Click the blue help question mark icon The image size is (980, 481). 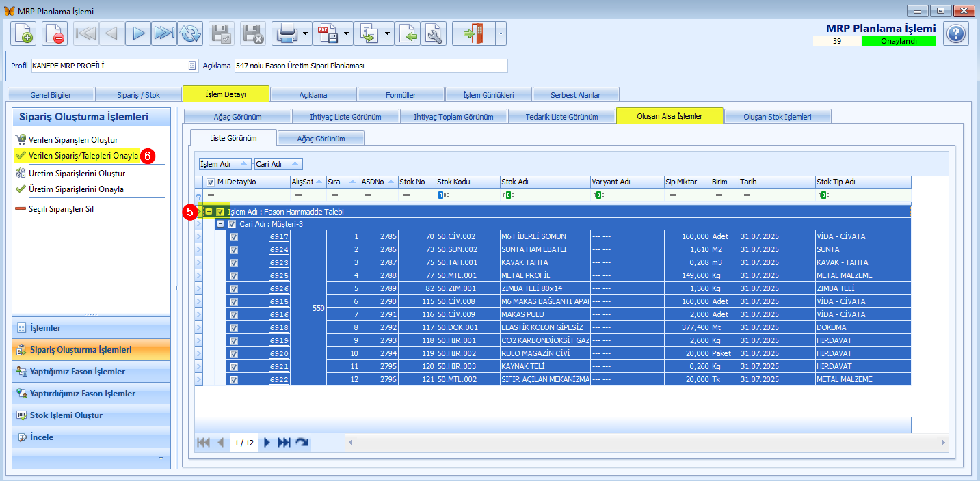pos(956,33)
